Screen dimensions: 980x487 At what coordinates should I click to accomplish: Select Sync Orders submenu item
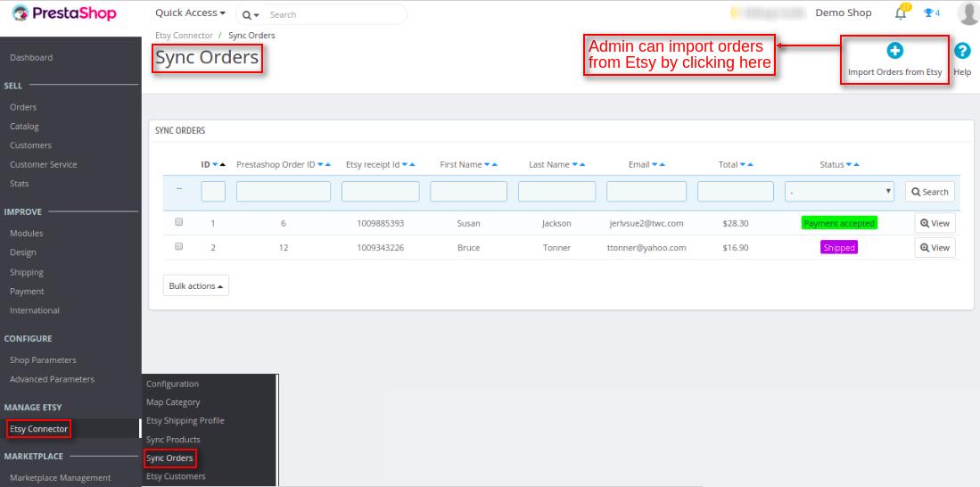point(169,458)
